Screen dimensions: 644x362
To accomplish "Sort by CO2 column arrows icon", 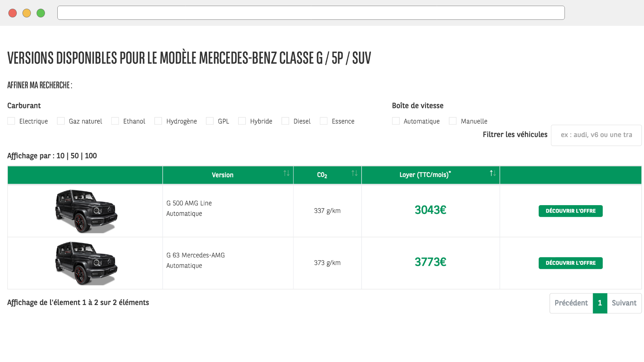I will pos(354,173).
